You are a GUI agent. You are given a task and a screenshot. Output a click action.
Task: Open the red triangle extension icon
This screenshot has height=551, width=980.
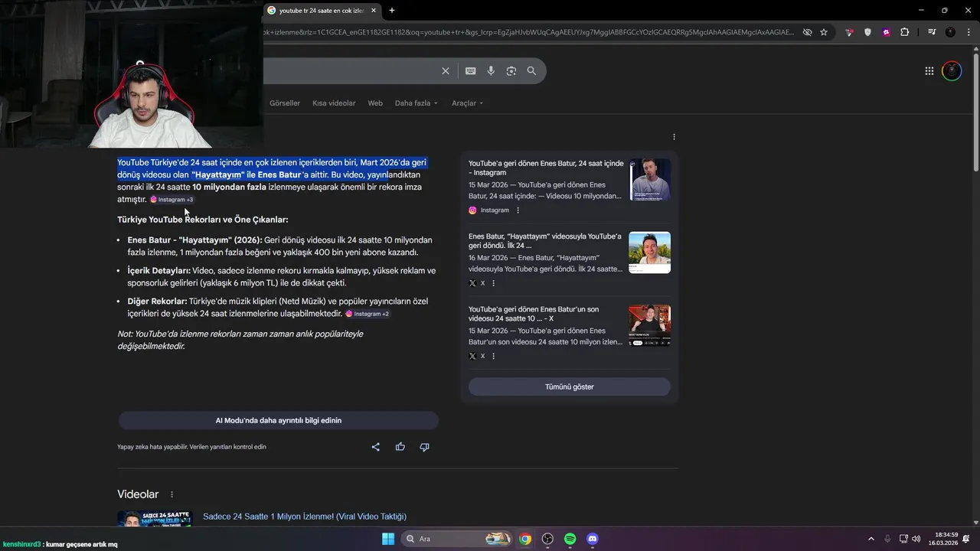(x=850, y=32)
